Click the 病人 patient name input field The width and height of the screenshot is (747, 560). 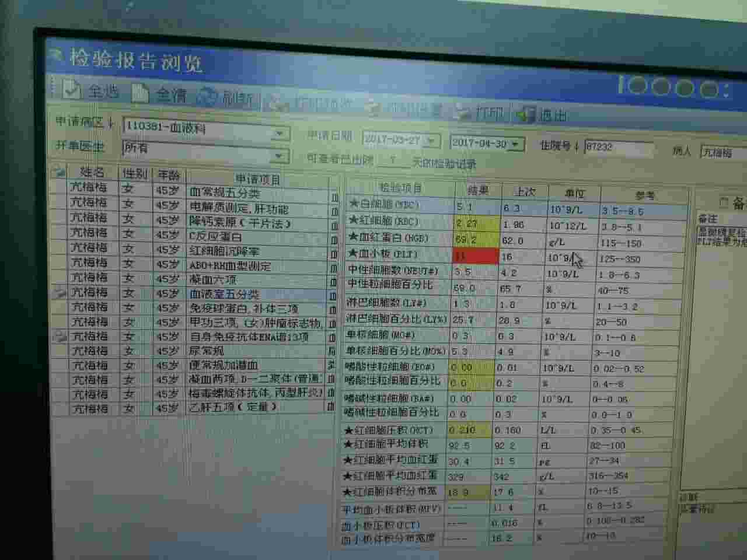(x=722, y=152)
